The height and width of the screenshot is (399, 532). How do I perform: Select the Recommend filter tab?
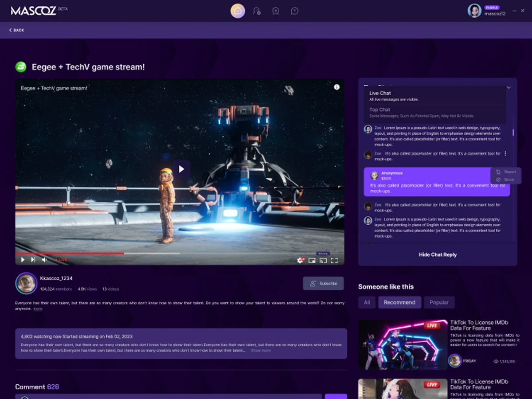coord(399,302)
